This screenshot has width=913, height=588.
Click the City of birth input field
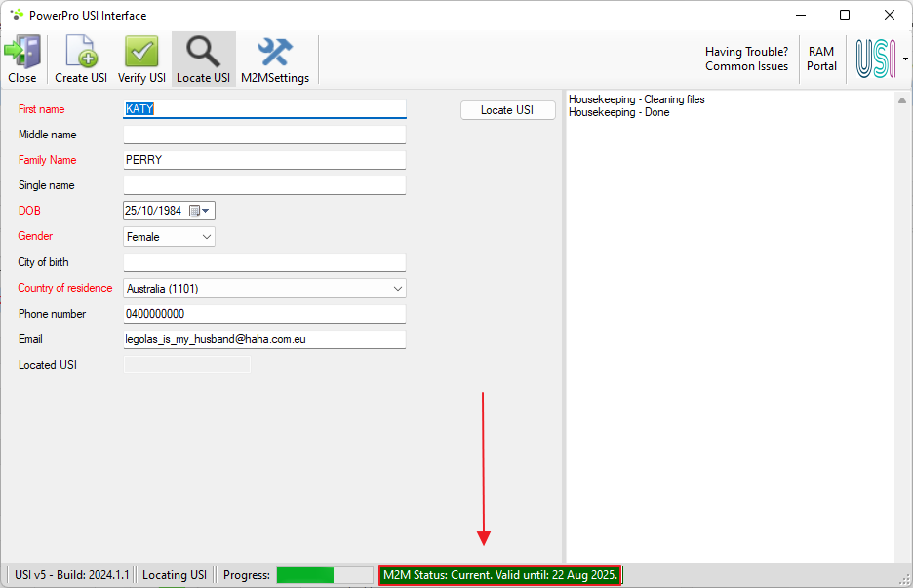coord(264,262)
